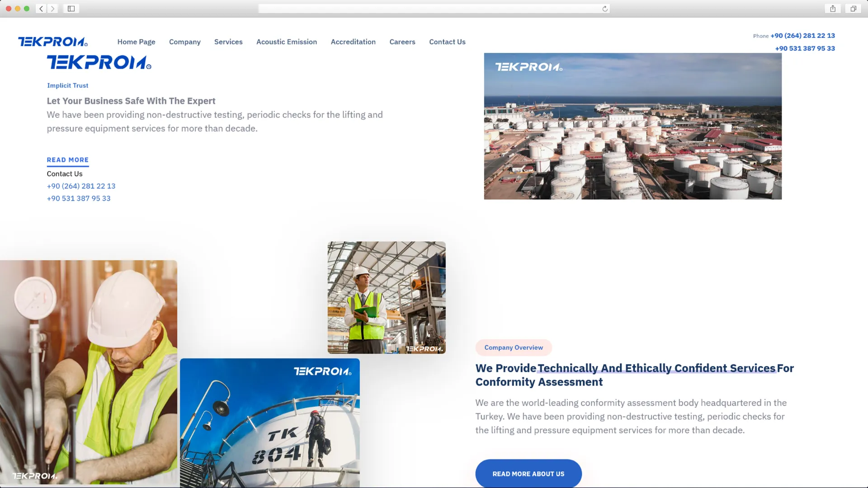This screenshot has height=488, width=868.
Task: Click the READ MORE link
Action: pos(68,160)
